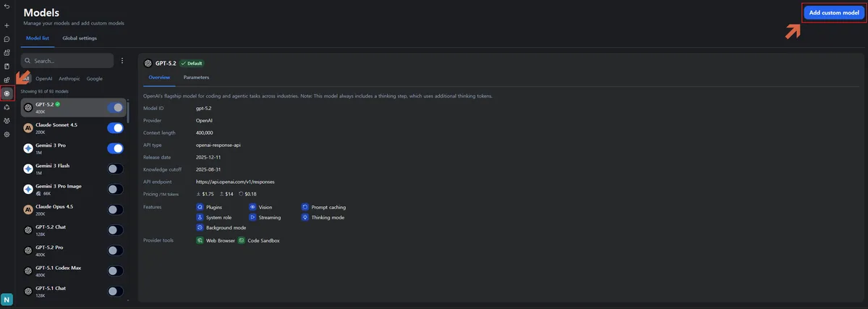Click the three-dot menu beside search box

click(122, 61)
